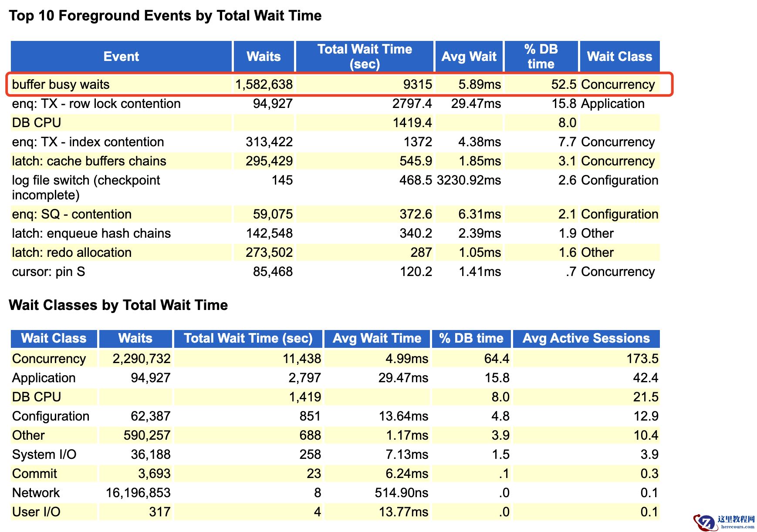The height and width of the screenshot is (532, 757).
Task: Click the waits value 145
Action: pos(282,180)
